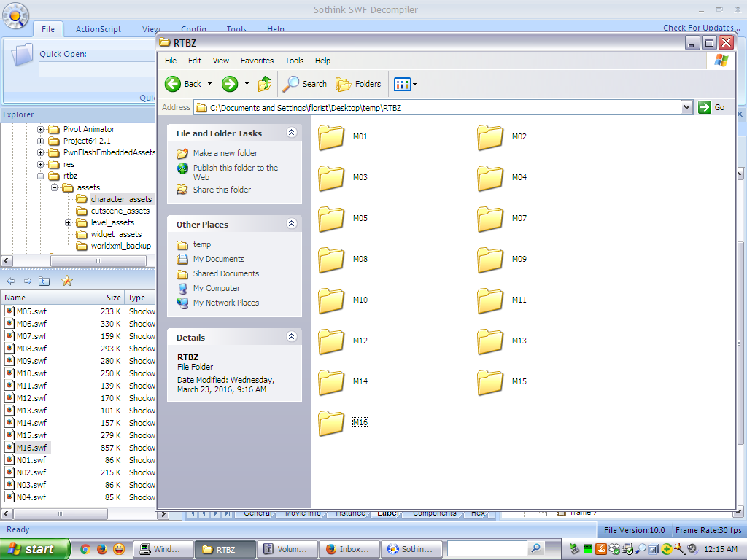Open the Favorites menu
747x560 pixels.
(x=257, y=61)
